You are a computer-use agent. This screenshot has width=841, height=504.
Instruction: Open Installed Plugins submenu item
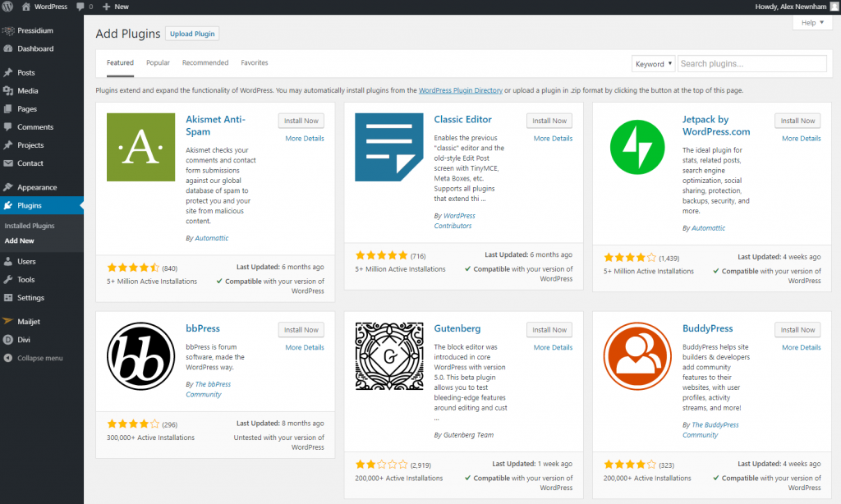click(30, 226)
